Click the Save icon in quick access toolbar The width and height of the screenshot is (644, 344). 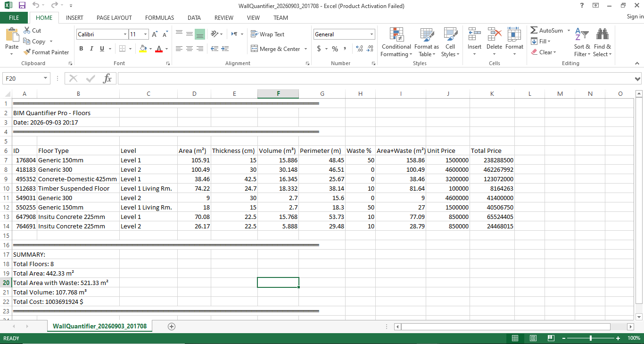click(x=22, y=6)
